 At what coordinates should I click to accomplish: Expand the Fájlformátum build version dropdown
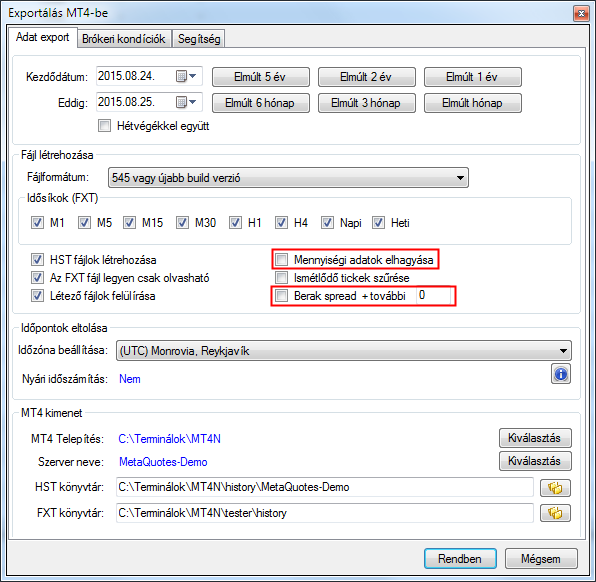[x=288, y=178]
